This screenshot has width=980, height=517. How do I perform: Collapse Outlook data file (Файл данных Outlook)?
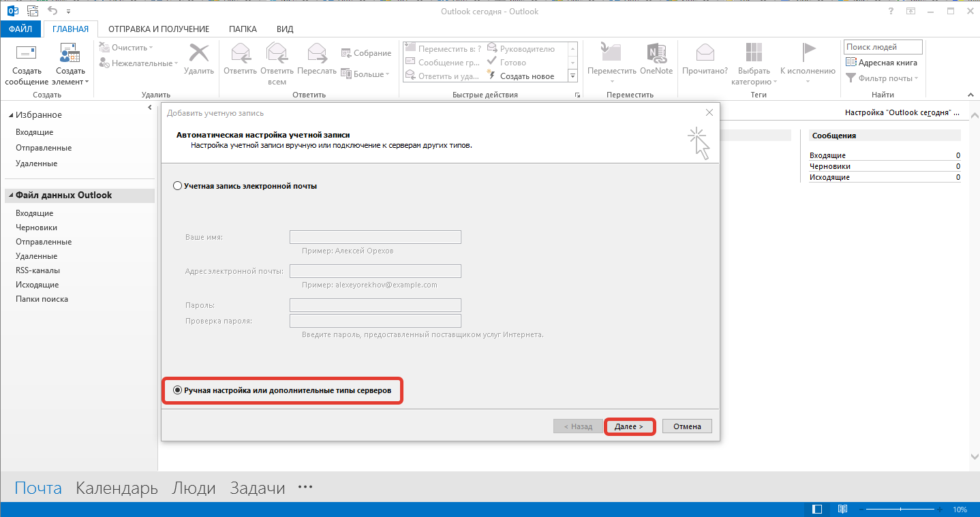[11, 195]
